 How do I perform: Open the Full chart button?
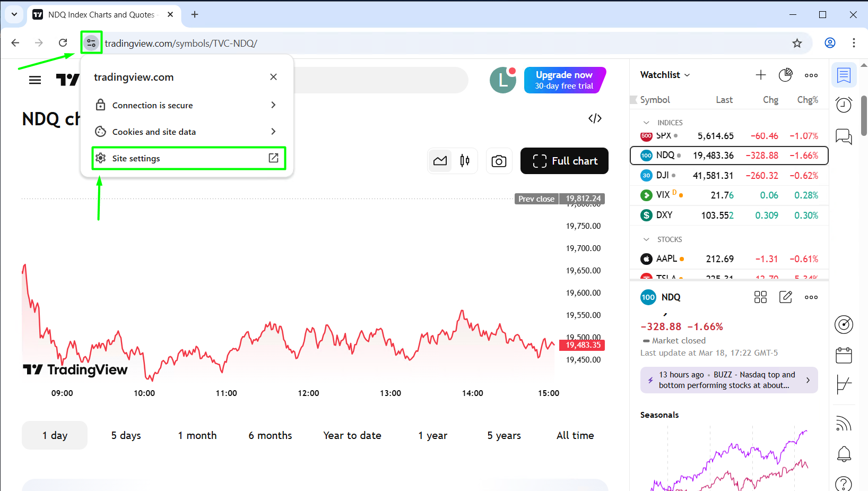[565, 161]
